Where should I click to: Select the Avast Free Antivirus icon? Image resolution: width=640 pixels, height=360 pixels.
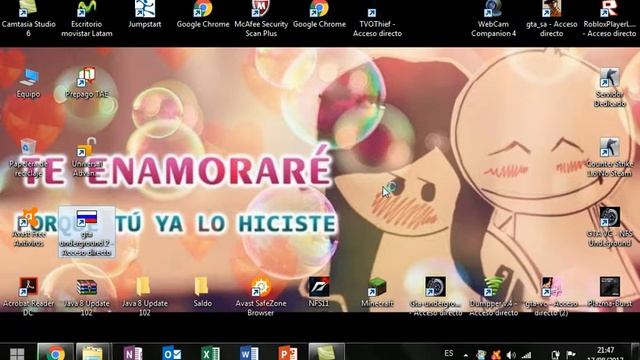tap(28, 228)
